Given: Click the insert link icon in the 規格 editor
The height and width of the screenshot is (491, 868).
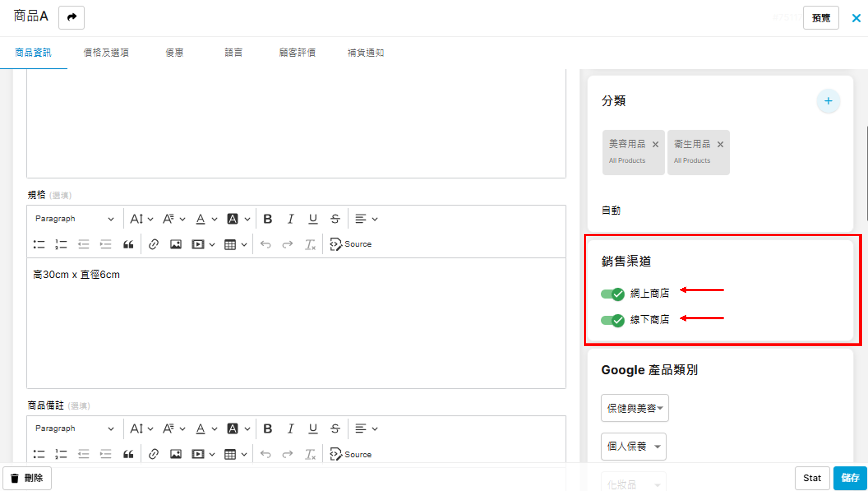Looking at the screenshot, I should click(153, 244).
